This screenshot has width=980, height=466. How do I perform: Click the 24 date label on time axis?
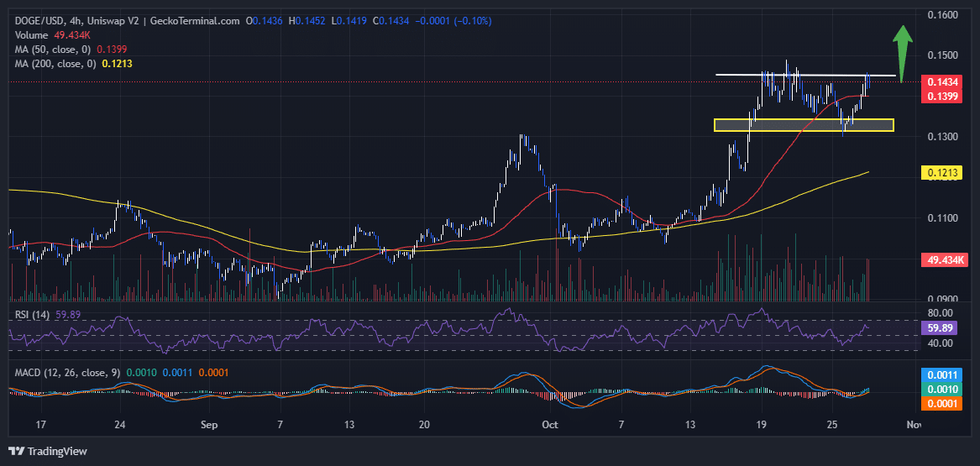coord(121,425)
